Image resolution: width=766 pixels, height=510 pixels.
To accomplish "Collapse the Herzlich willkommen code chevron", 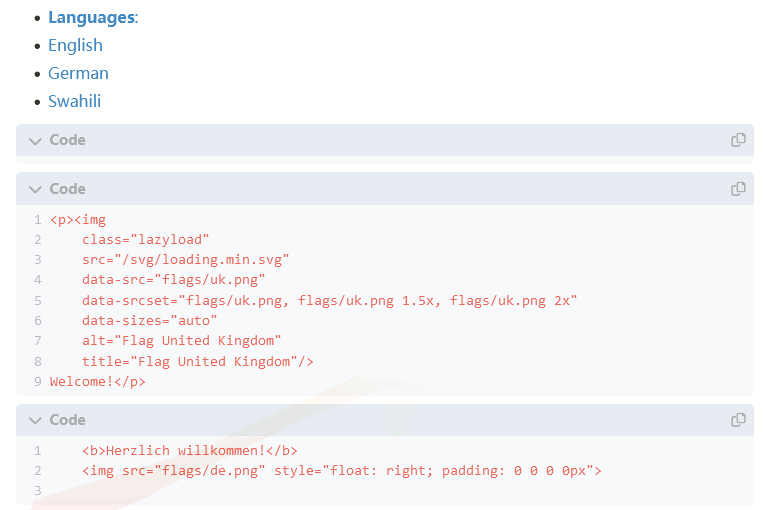I will pos(35,421).
